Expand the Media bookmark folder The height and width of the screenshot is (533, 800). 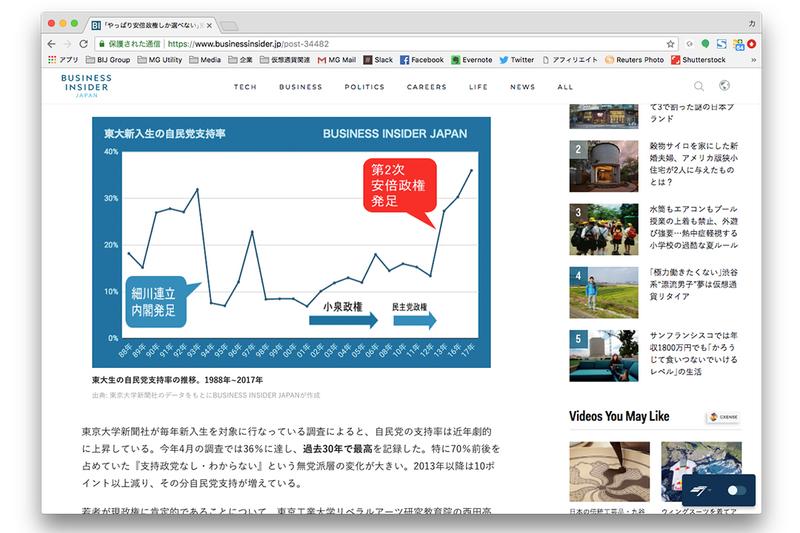(205, 60)
